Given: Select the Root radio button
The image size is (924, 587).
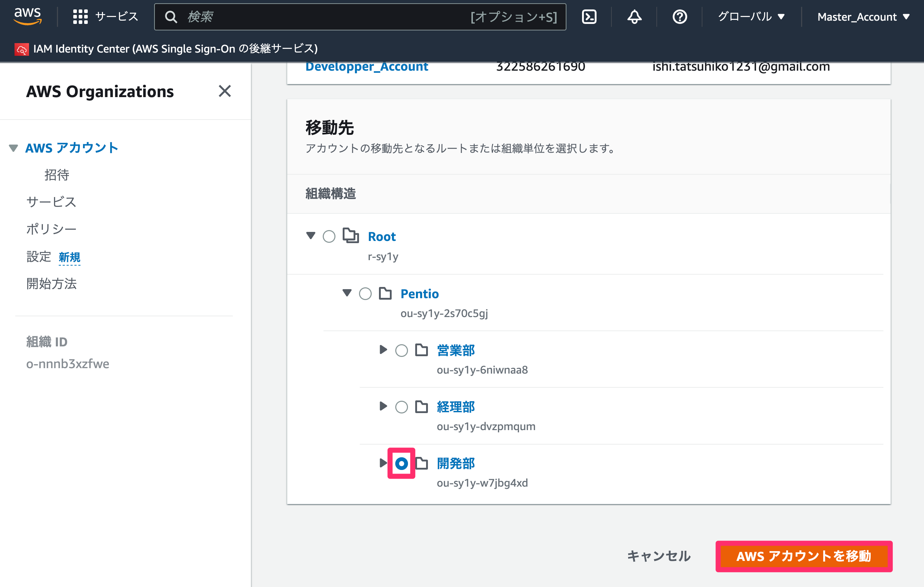Looking at the screenshot, I should (x=329, y=236).
